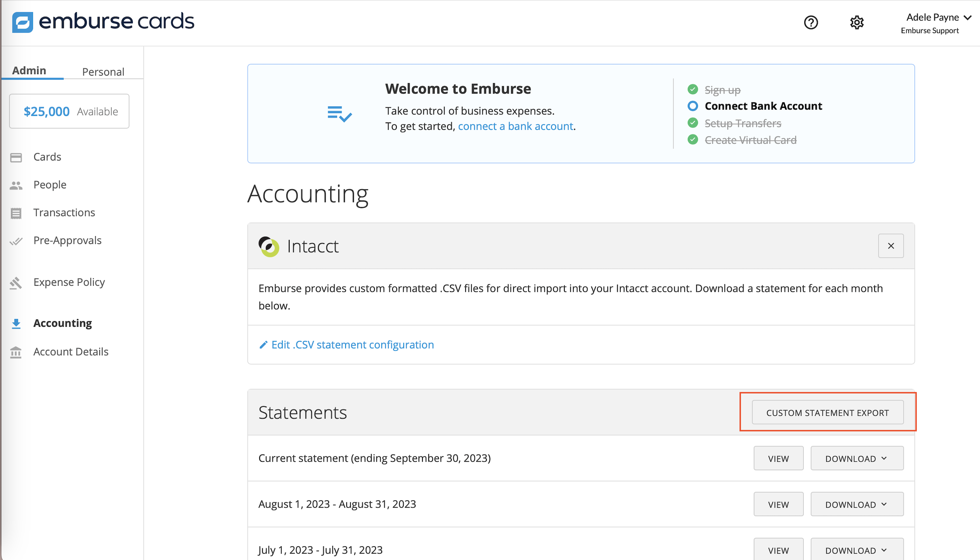Open the help question mark icon

pos(811,22)
